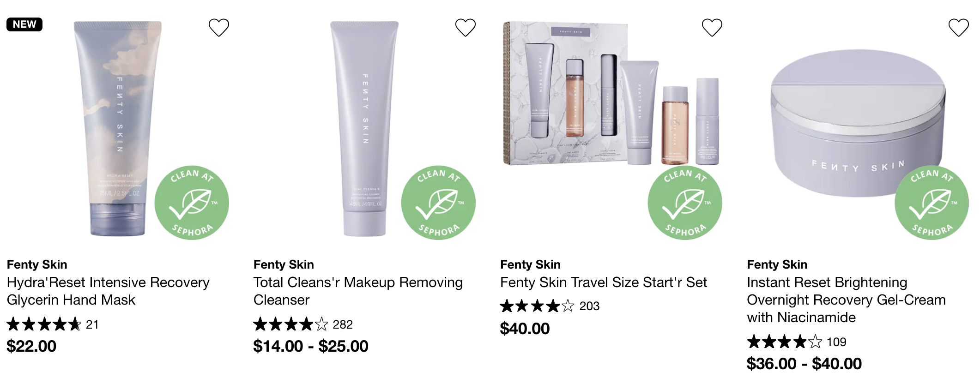
Task: Open Fenty Skin Travel Size Start'r Set link
Action: 604,282
